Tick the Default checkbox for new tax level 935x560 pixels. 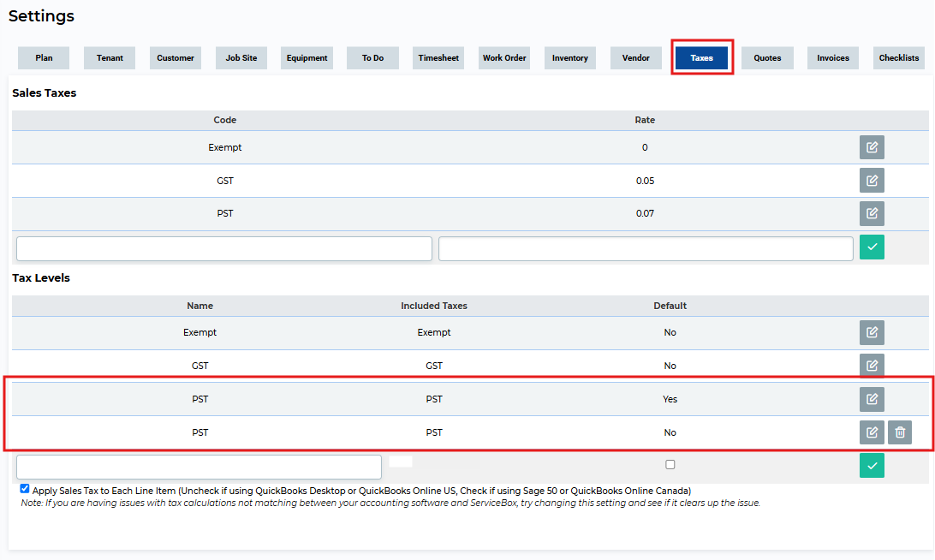pos(670,465)
